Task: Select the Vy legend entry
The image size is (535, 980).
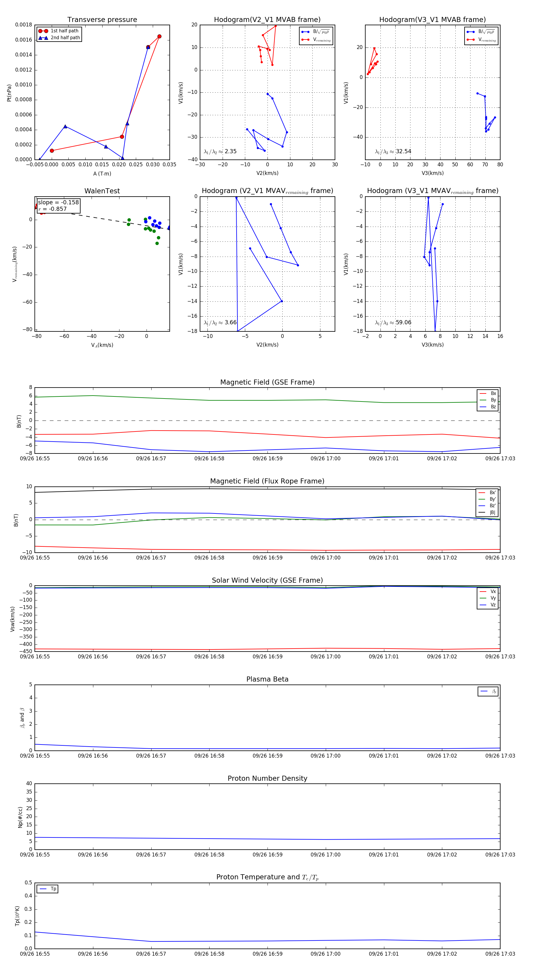Action: pyautogui.click(x=488, y=598)
